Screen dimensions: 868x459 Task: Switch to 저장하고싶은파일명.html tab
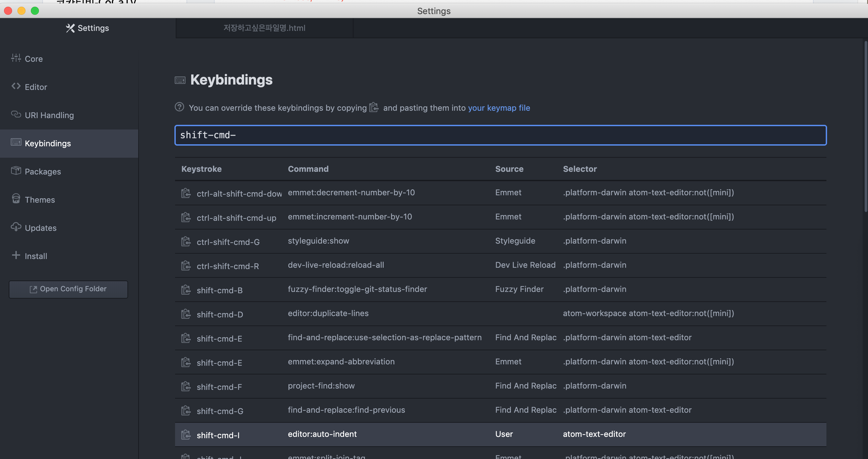[x=264, y=28]
